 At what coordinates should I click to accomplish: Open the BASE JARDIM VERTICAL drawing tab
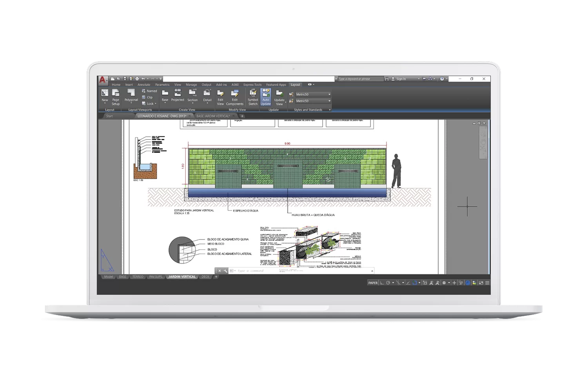213,116
